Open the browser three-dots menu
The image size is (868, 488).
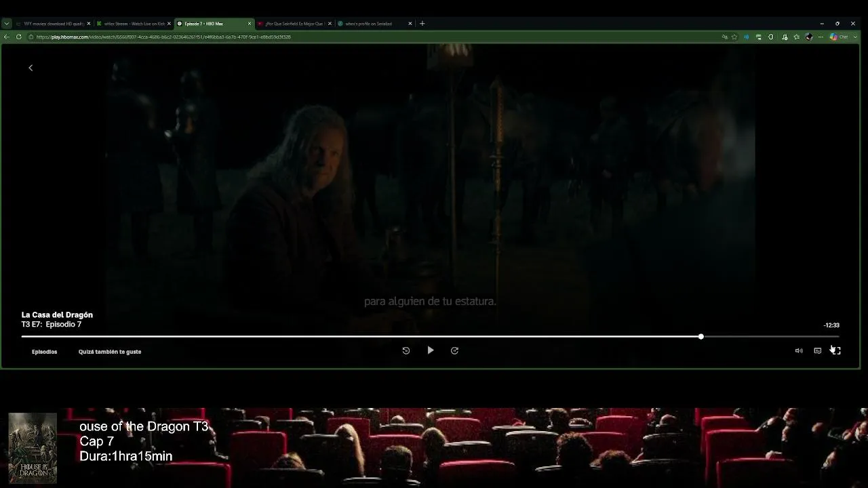click(821, 37)
